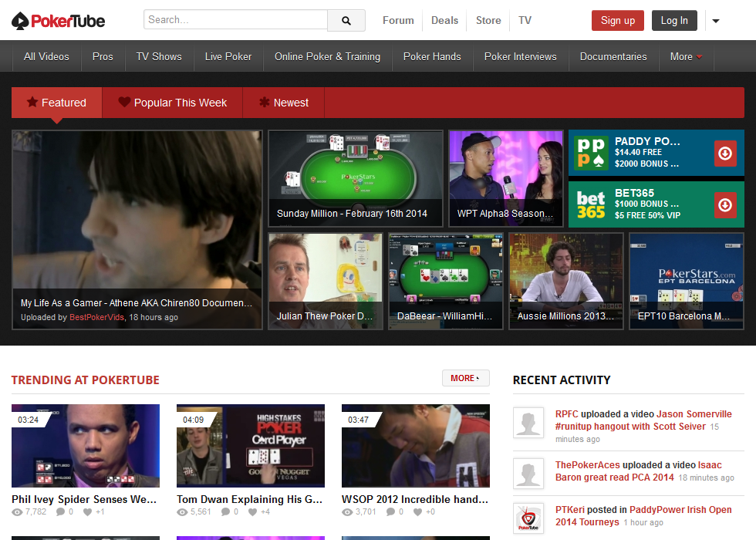Screen dimensions: 756x540
Task: Open My Life As a Gamer featured video
Action: click(137, 230)
